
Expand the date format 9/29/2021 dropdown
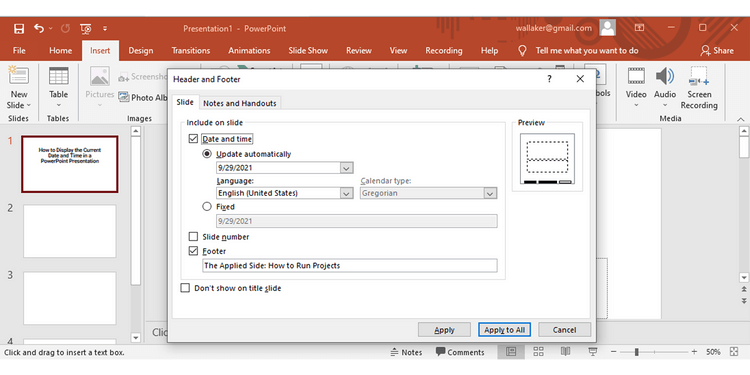point(347,168)
